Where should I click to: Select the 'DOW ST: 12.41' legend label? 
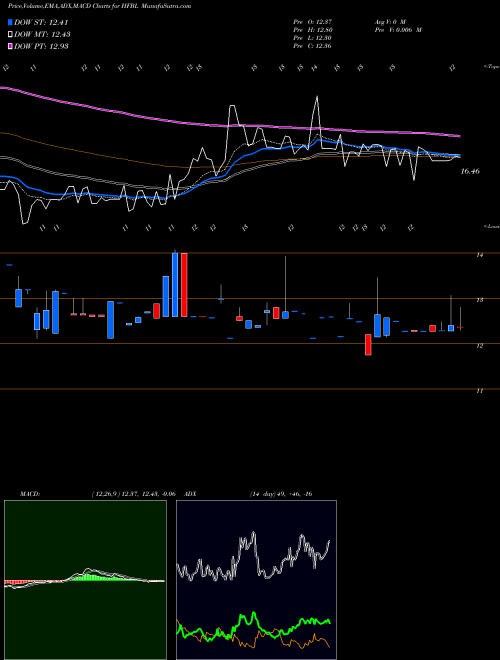(41, 22)
